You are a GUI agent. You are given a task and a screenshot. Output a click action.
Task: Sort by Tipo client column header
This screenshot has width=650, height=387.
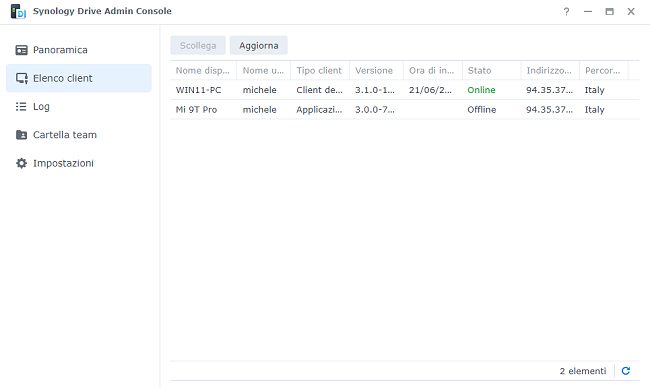320,70
